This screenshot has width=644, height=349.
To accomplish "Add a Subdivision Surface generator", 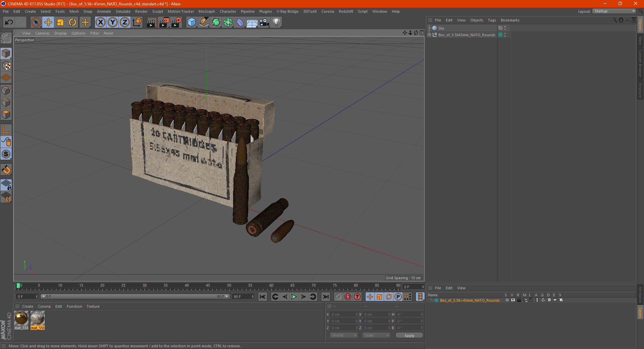I will point(216,22).
